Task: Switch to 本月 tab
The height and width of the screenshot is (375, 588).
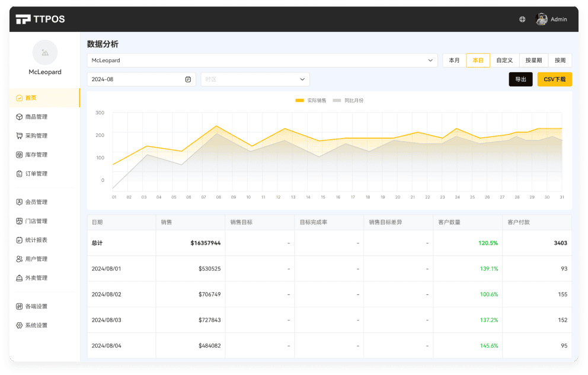Action: click(x=455, y=60)
